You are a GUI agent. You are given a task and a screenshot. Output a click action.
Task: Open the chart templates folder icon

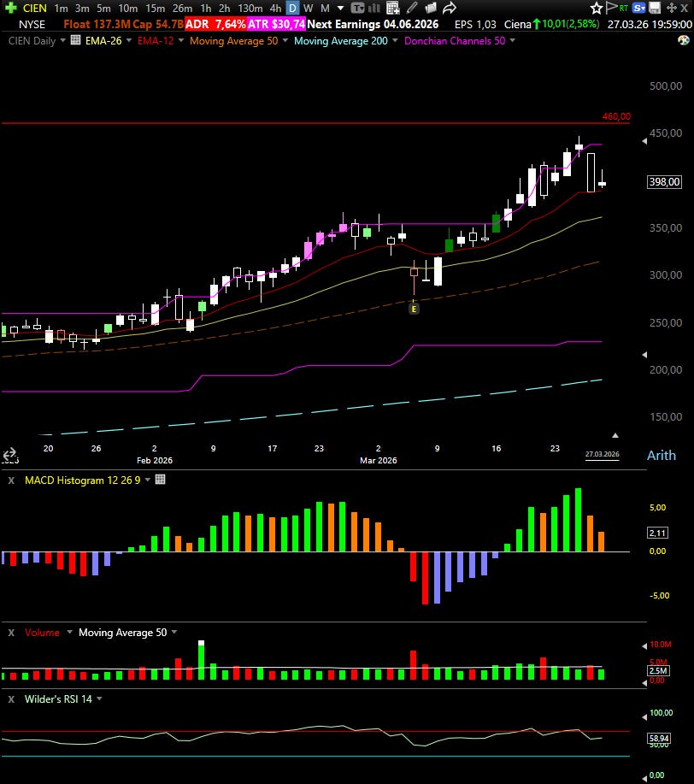pyautogui.click(x=430, y=8)
